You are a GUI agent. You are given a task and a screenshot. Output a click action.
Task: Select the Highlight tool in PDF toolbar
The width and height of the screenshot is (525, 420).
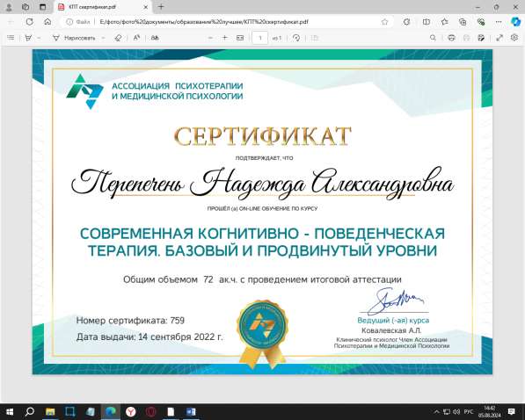[x=28, y=38]
